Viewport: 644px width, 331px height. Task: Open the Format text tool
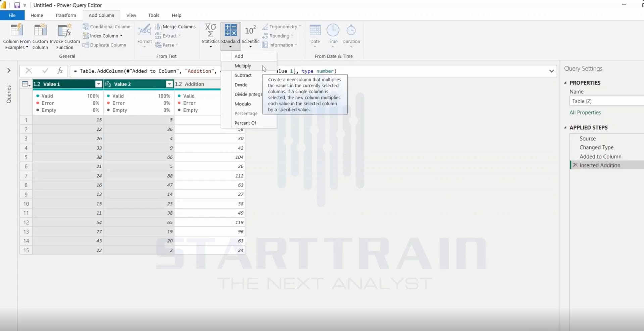coord(145,35)
